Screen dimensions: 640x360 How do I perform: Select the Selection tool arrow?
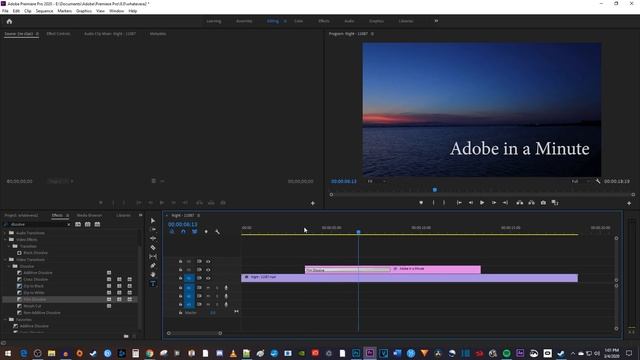[153, 221]
